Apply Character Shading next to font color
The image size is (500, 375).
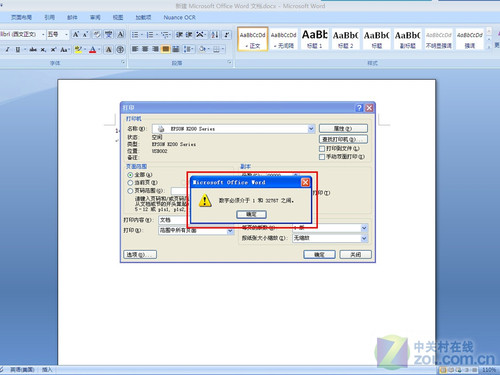pyautogui.click(x=109, y=50)
